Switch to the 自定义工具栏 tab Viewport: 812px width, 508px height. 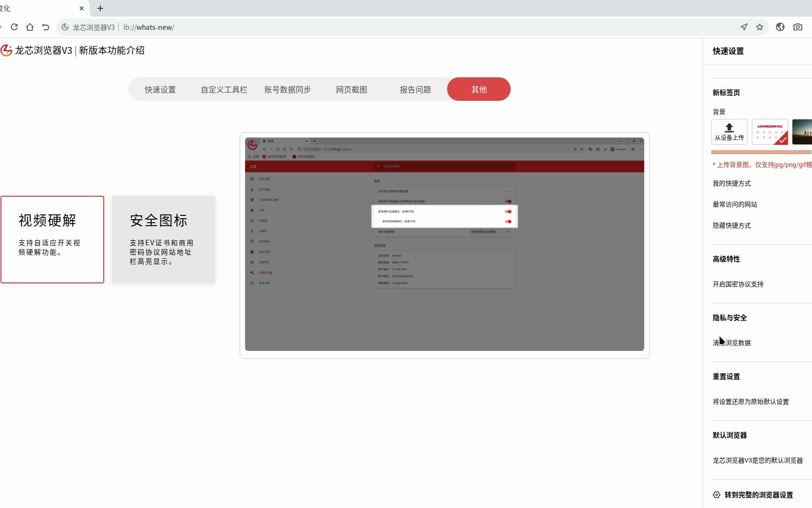pyautogui.click(x=224, y=90)
